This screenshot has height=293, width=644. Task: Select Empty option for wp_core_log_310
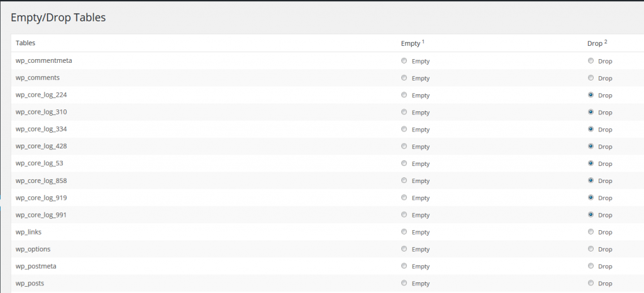tap(404, 112)
